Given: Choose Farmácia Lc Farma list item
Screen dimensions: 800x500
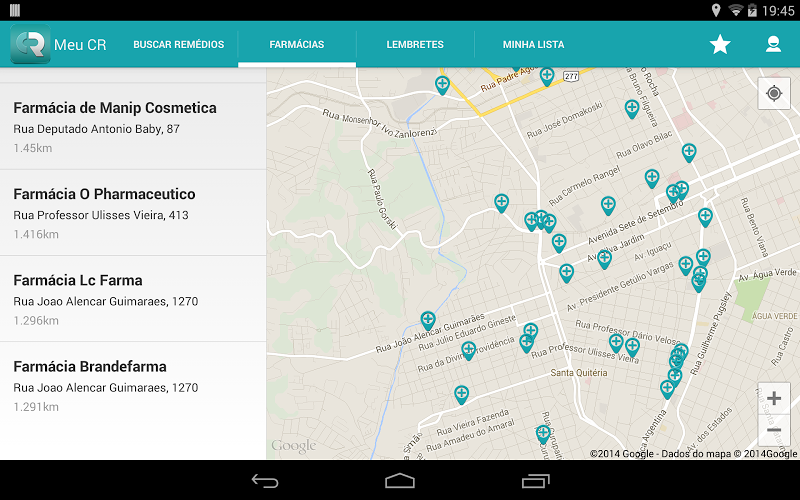Looking at the screenshot, I should (133, 299).
